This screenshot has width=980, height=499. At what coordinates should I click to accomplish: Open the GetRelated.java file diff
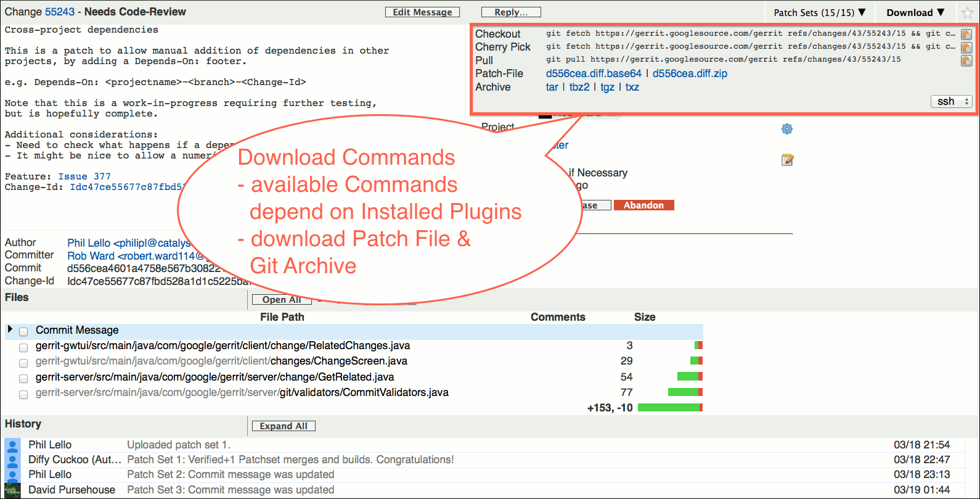point(214,377)
